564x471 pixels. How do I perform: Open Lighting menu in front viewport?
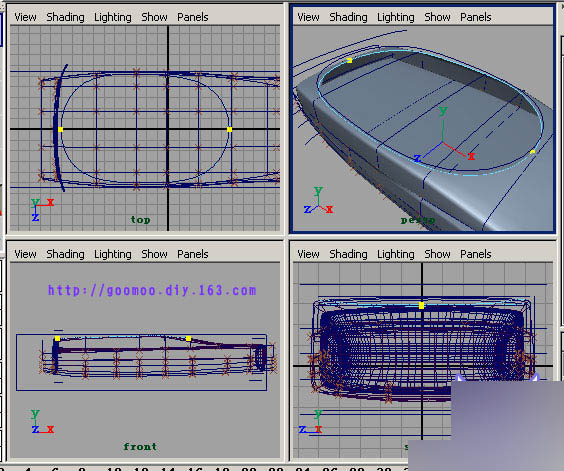pyautogui.click(x=113, y=254)
